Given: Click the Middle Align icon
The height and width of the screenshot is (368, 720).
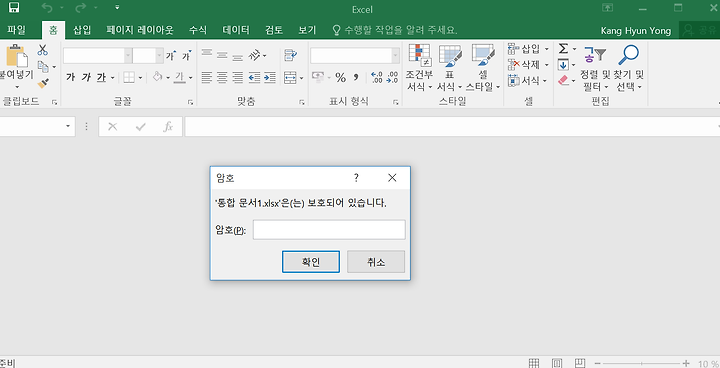Looking at the screenshot, I should coord(222,55).
